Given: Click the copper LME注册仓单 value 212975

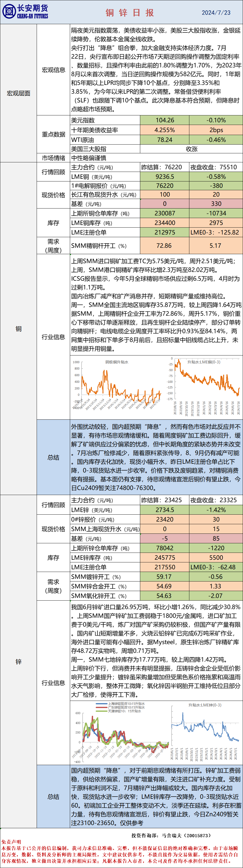Looking at the screenshot, I should click(x=165, y=232).
